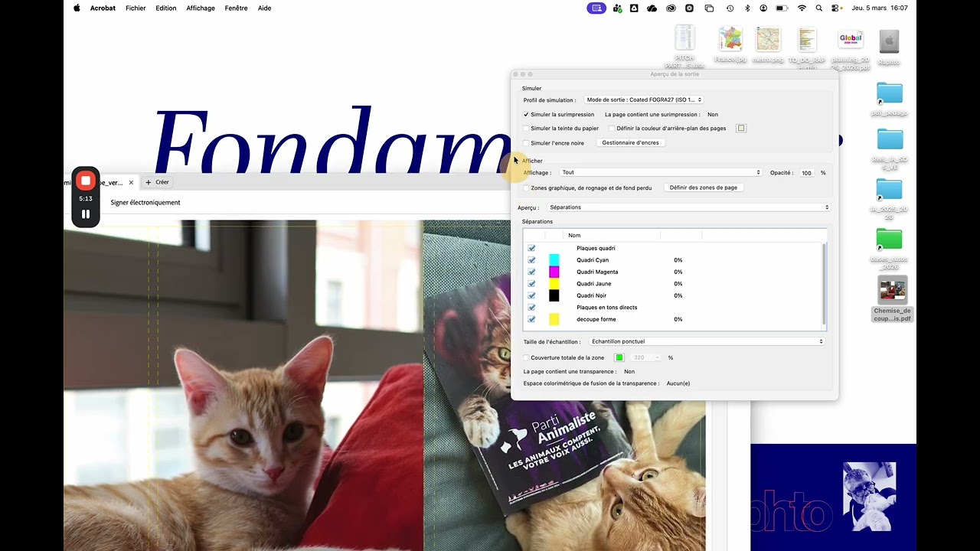Pause the screen recording
The height and width of the screenshot is (551, 980).
tap(86, 214)
